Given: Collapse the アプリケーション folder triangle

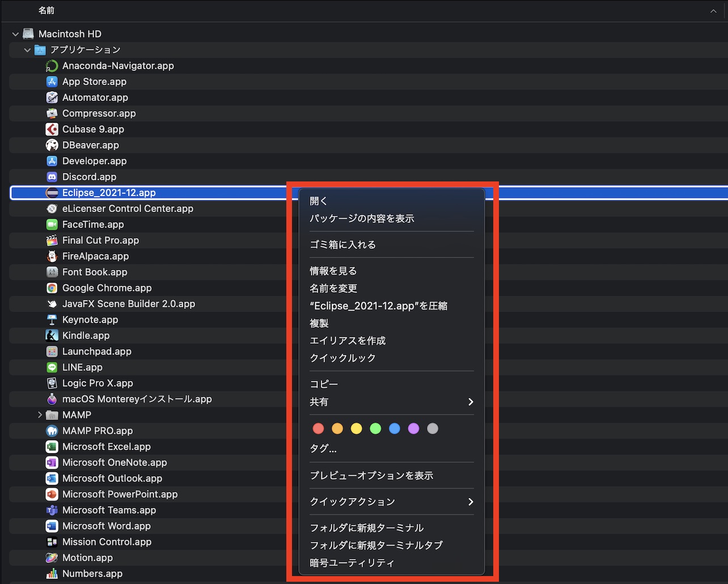Looking at the screenshot, I should pos(27,50).
